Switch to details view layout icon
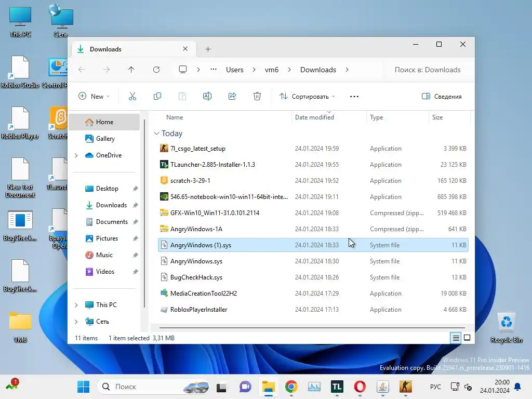532x399 pixels. [x=456, y=338]
